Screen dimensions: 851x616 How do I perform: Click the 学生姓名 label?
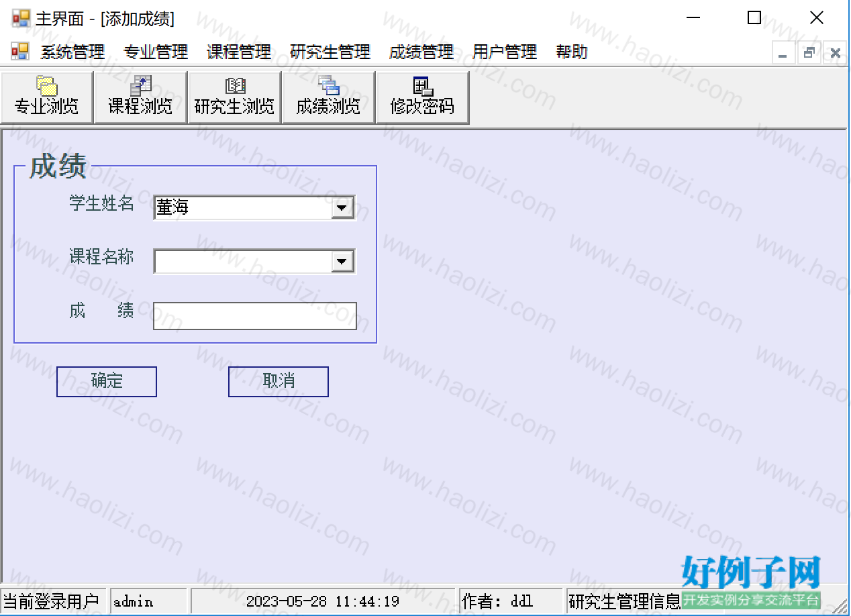tap(101, 203)
